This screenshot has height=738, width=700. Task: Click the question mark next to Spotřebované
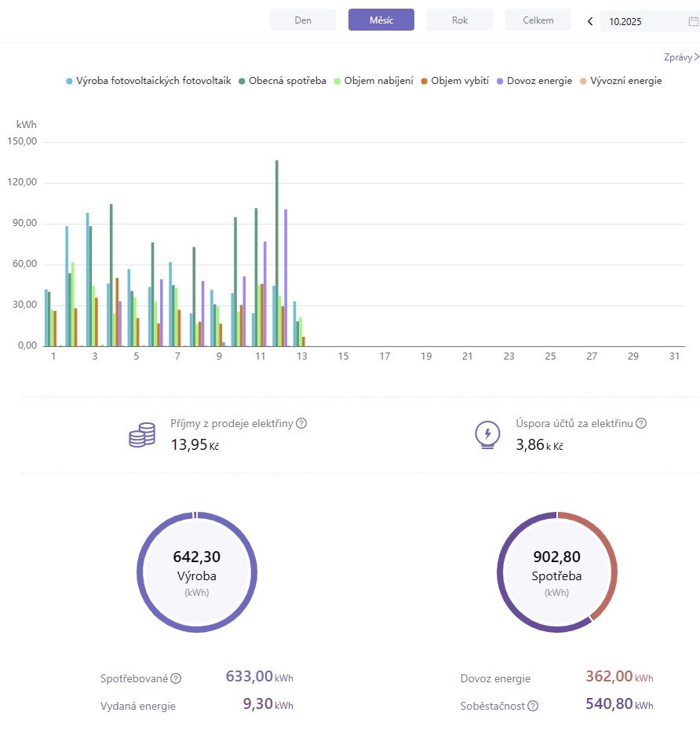coord(176,678)
